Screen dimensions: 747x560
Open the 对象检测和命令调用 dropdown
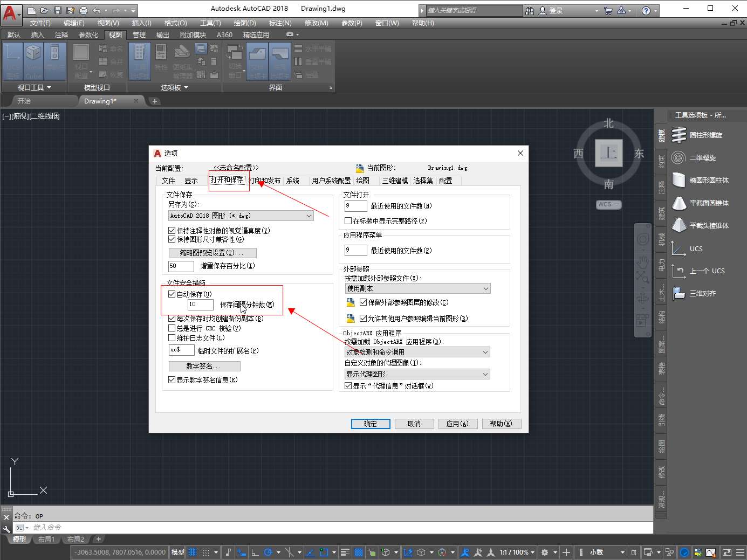417,352
